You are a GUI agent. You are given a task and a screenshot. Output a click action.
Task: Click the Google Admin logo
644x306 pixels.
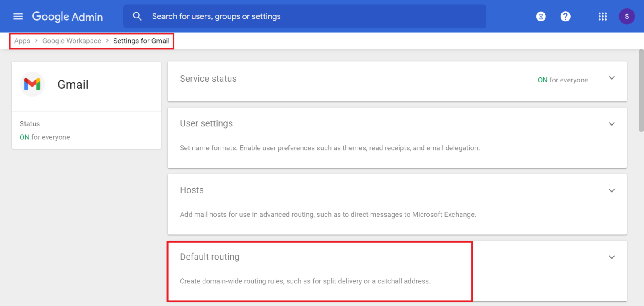(x=68, y=17)
